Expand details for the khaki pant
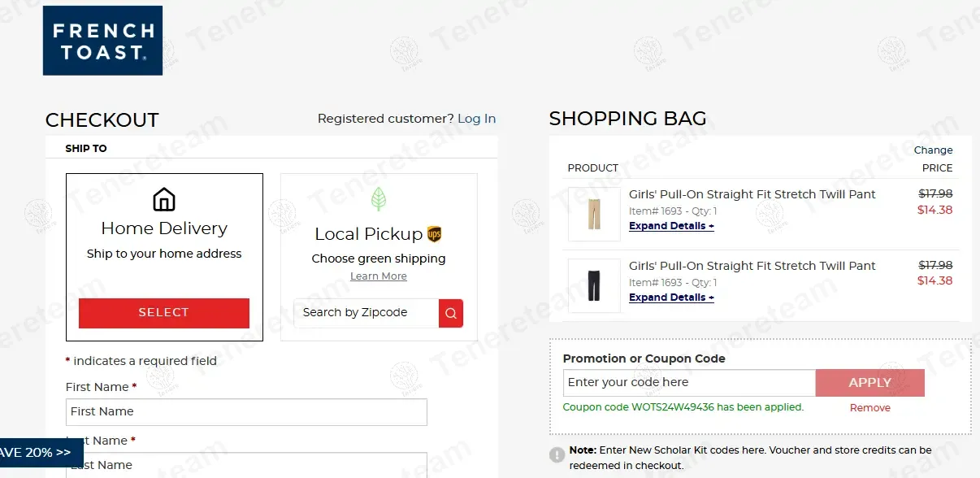The image size is (980, 478). point(671,226)
